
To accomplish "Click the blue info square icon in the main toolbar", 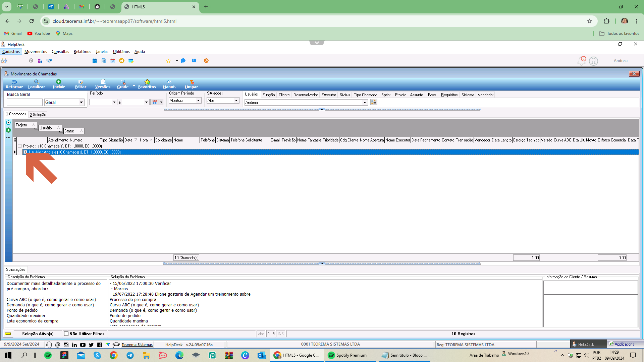I will click(x=194, y=61).
